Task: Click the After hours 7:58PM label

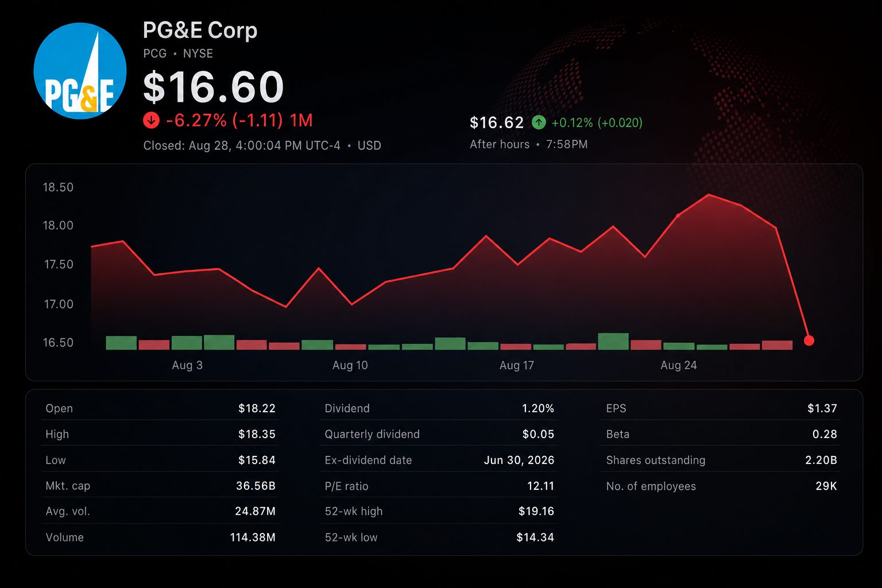Action: pyautogui.click(x=528, y=144)
